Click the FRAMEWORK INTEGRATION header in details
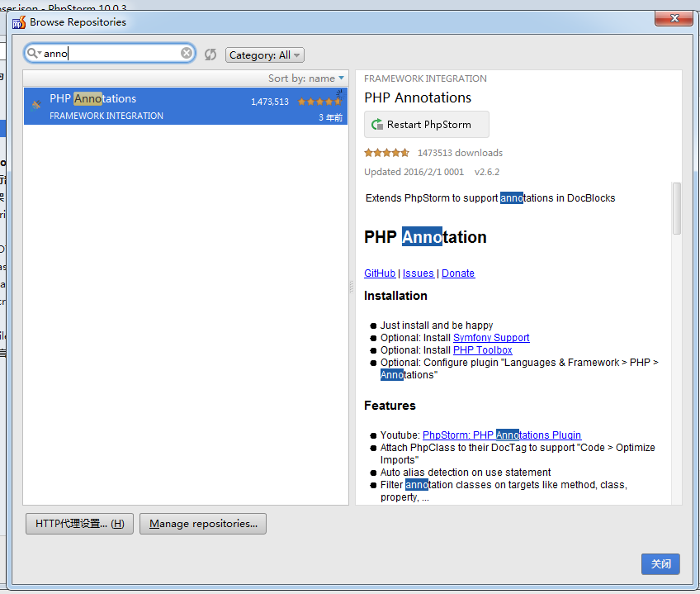Viewport: 700px width, 594px height. pyautogui.click(x=425, y=78)
